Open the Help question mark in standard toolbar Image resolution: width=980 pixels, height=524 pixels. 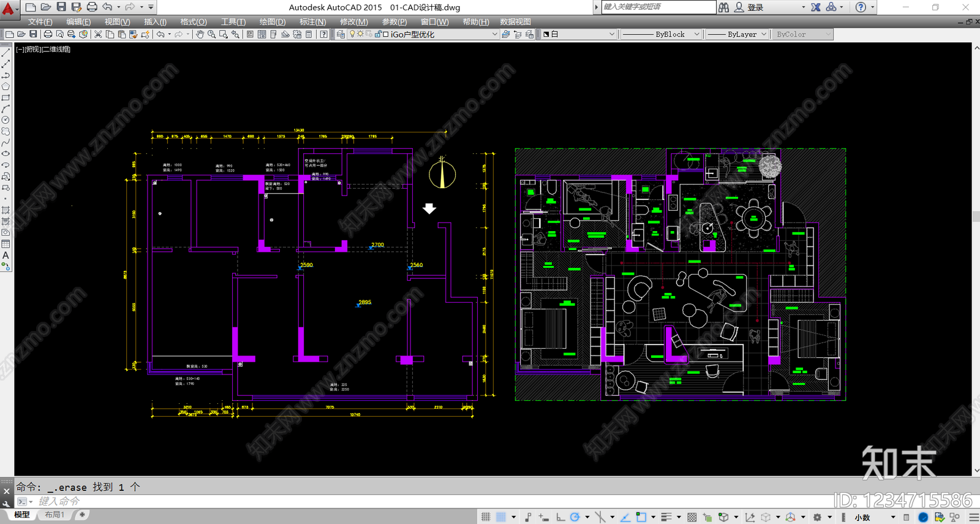tap(323, 34)
